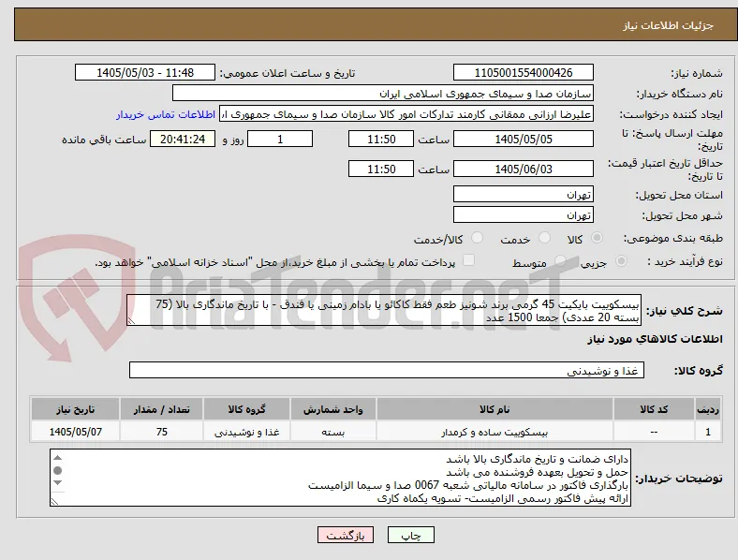The width and height of the screenshot is (738, 560).
Task: Select the متوسط purchase type radio
Action: 560,260
